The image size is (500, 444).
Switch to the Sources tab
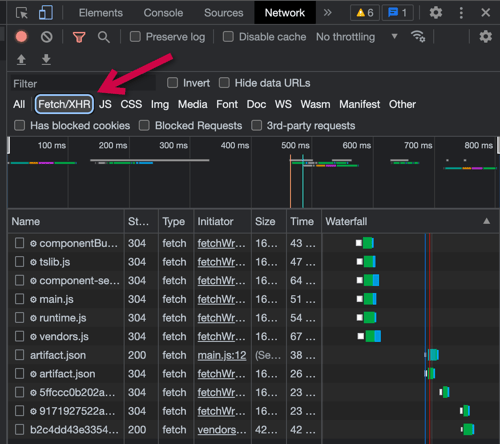224,13
